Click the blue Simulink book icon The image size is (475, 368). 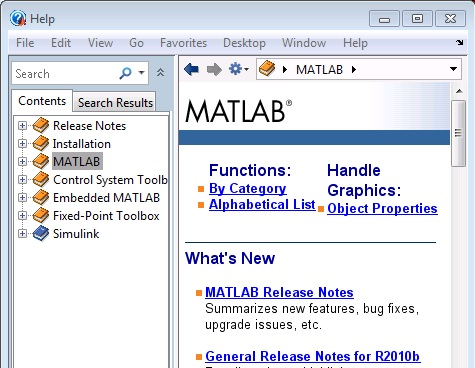[x=41, y=233]
